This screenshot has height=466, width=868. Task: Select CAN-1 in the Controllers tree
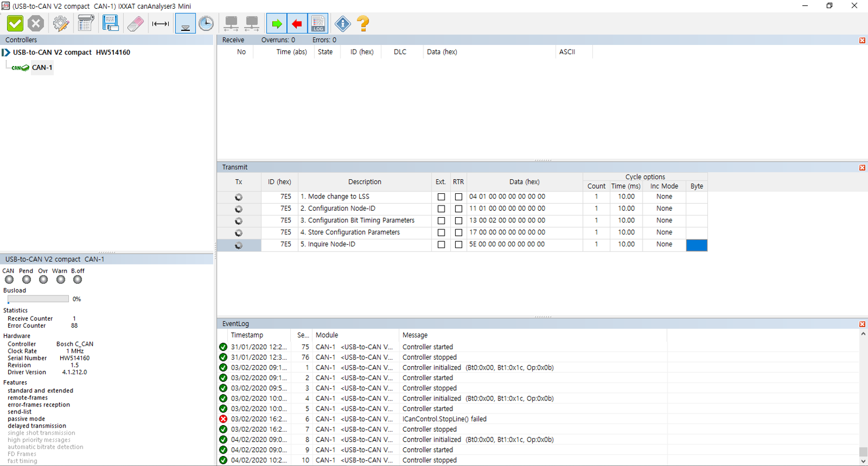click(x=42, y=68)
